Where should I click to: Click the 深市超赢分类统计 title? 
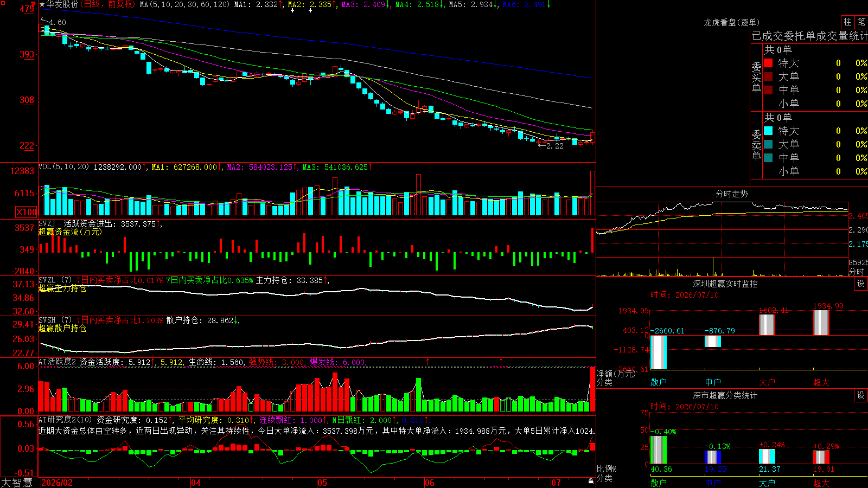tap(725, 395)
